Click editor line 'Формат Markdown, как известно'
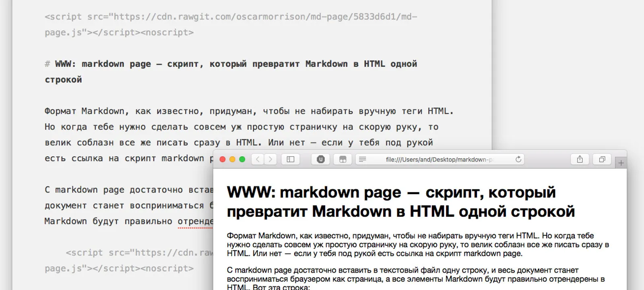The image size is (644, 290). 249,111
